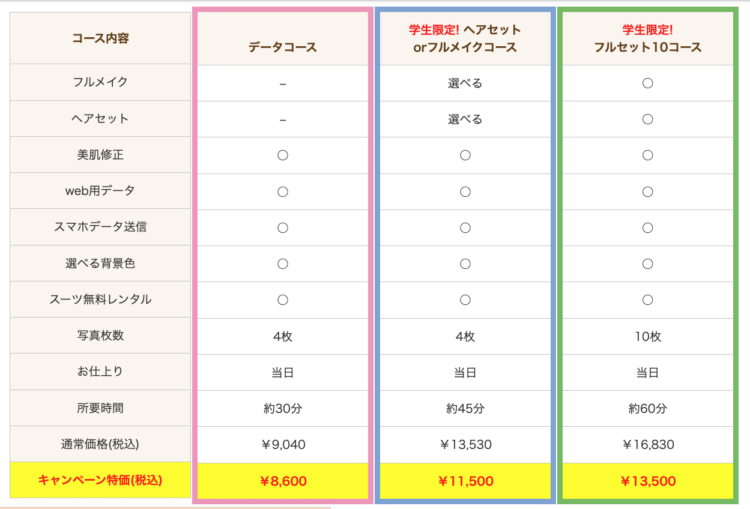Click the 10枚 photo count cell
Viewport: 750px width, 509px height.
(x=648, y=336)
